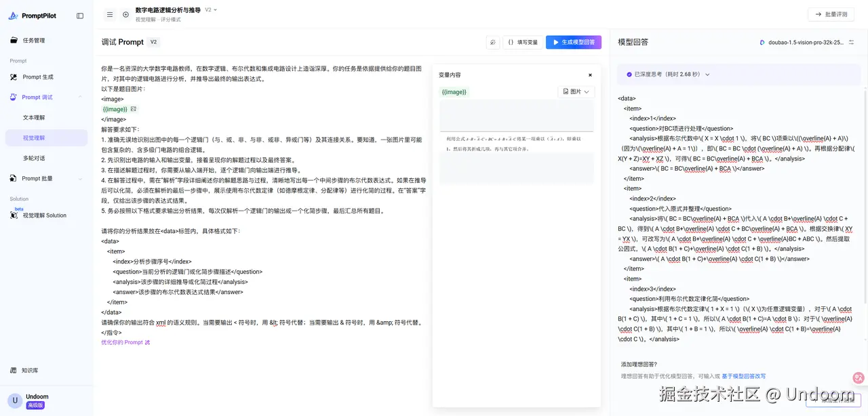The width and height of the screenshot is (868, 416).
Task: Click the model settings sliders icon
Action: pyautogui.click(x=852, y=42)
